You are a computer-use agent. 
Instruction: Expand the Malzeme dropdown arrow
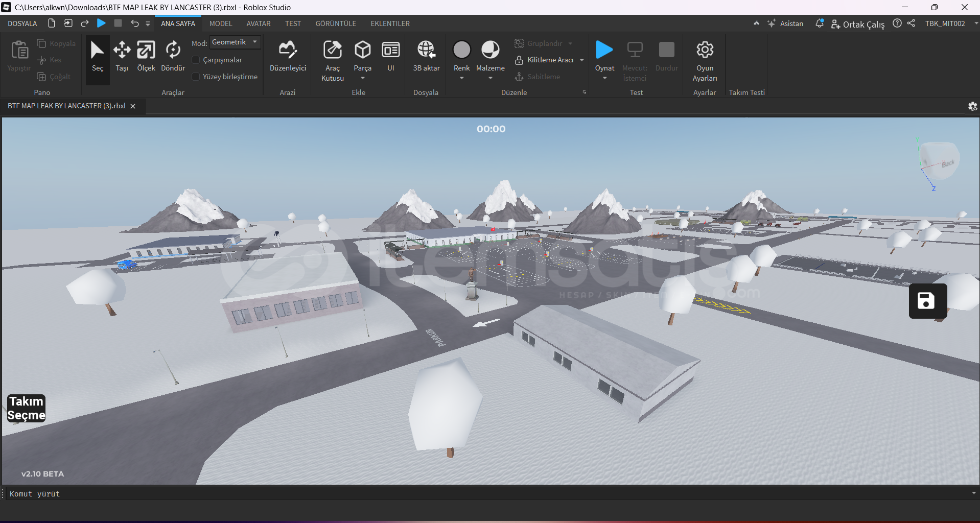coord(491,78)
